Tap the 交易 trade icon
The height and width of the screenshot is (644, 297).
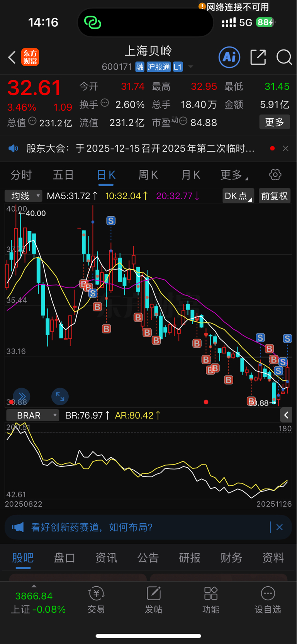coord(96,593)
